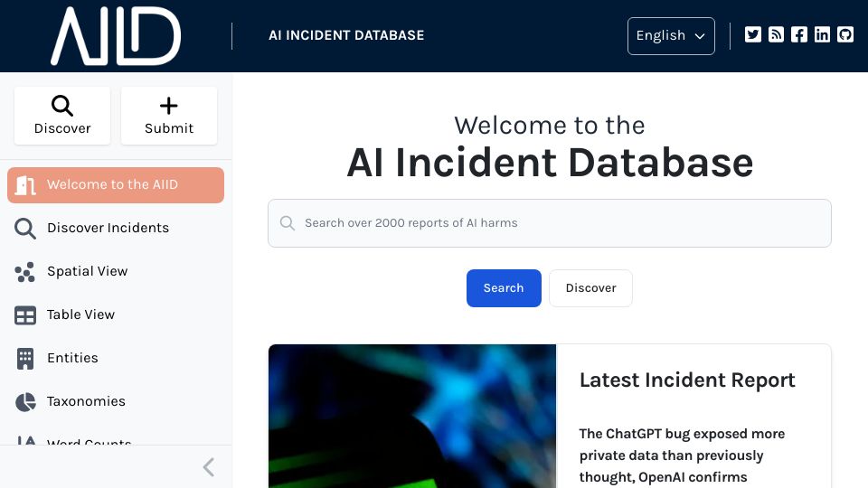Click the AI INCIDENT DATABASE header title

pos(346,35)
